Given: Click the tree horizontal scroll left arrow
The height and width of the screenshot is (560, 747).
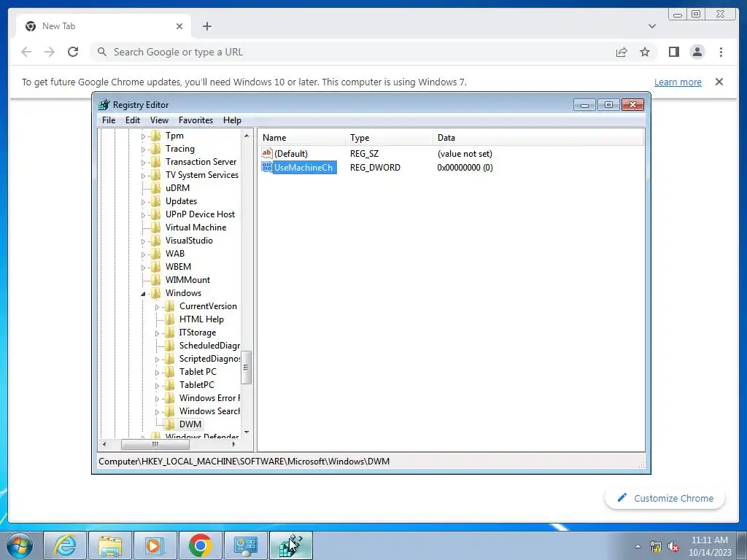Looking at the screenshot, I should 104,444.
